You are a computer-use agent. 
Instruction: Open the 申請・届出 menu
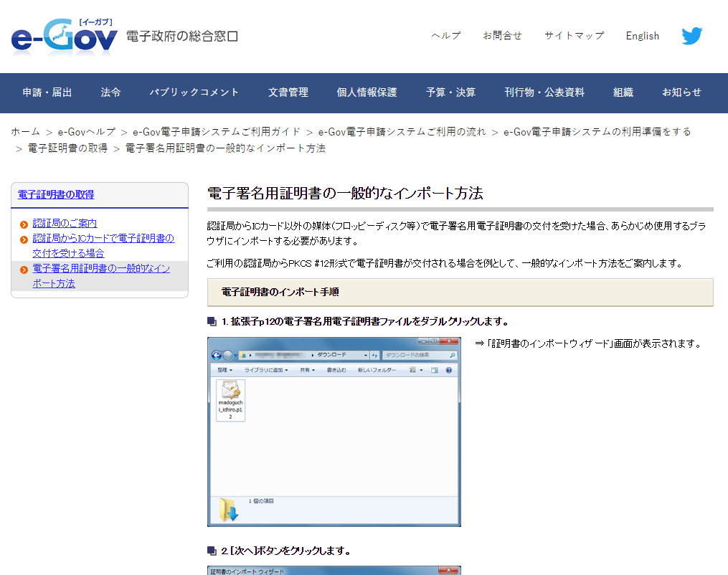[47, 92]
